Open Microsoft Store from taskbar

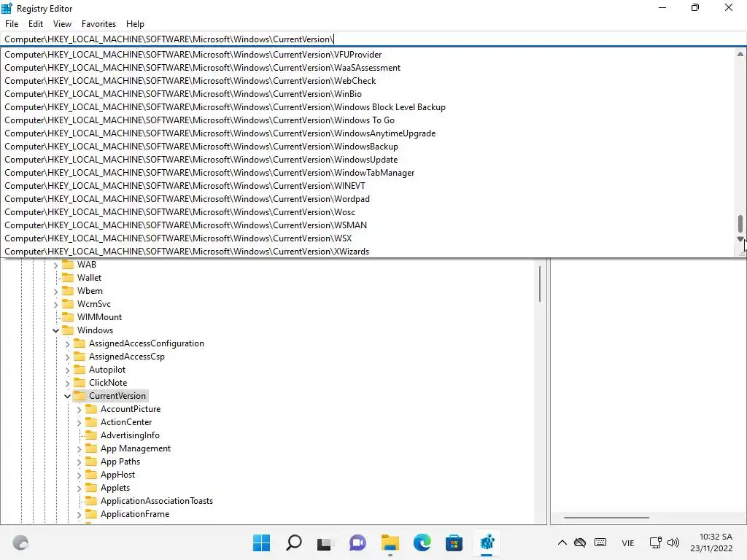[454, 542]
